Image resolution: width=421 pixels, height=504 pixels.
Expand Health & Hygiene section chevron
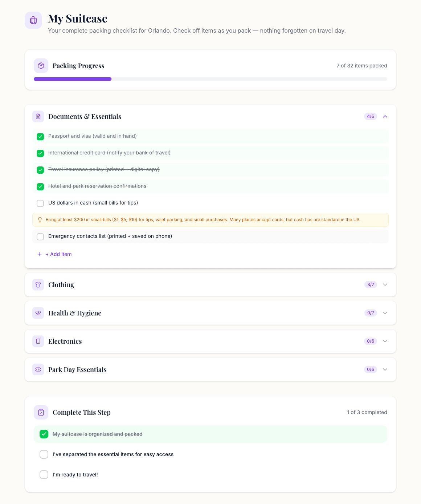385,313
